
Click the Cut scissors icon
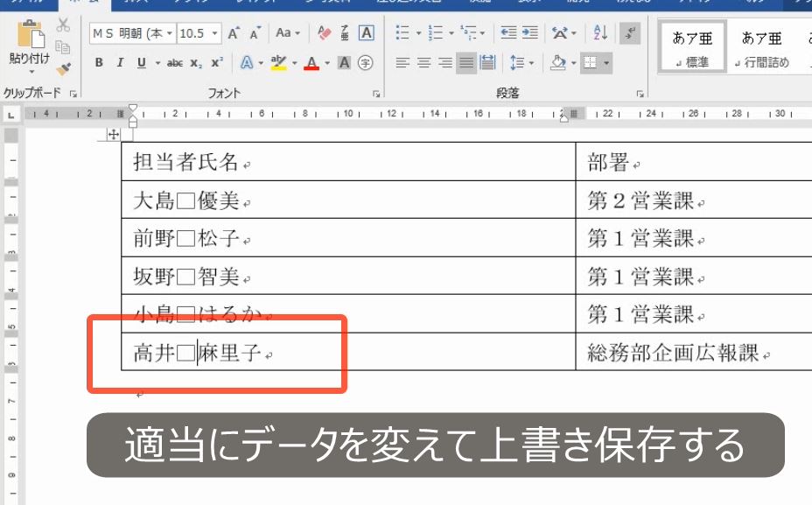tap(65, 25)
